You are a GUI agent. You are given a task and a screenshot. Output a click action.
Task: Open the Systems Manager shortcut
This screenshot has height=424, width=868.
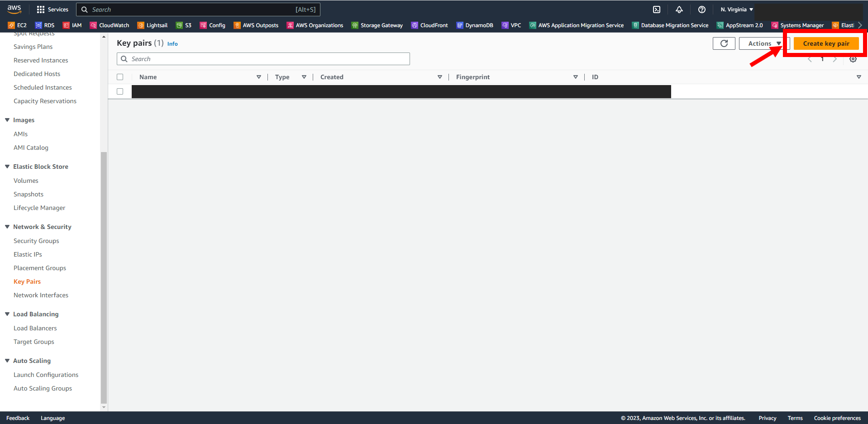pos(797,25)
